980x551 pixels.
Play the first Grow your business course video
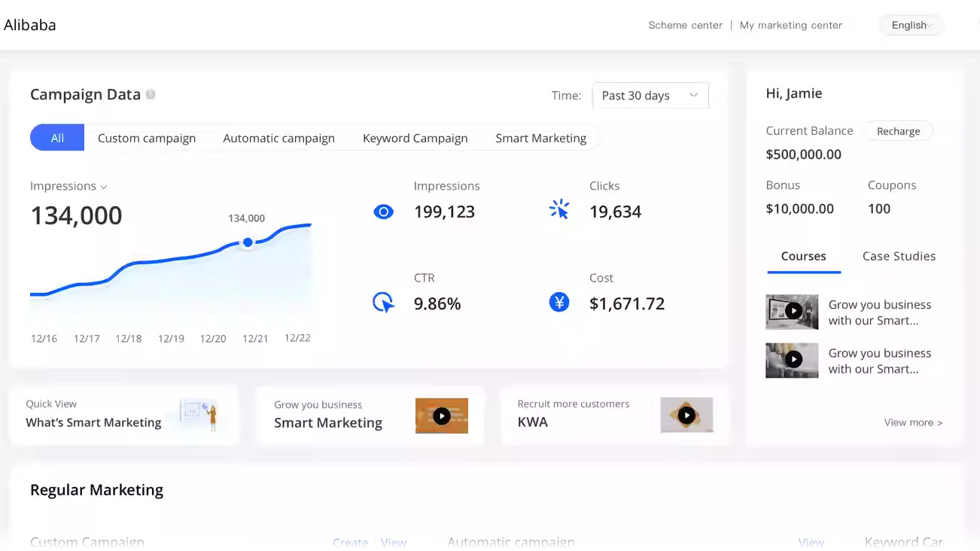pos(792,312)
